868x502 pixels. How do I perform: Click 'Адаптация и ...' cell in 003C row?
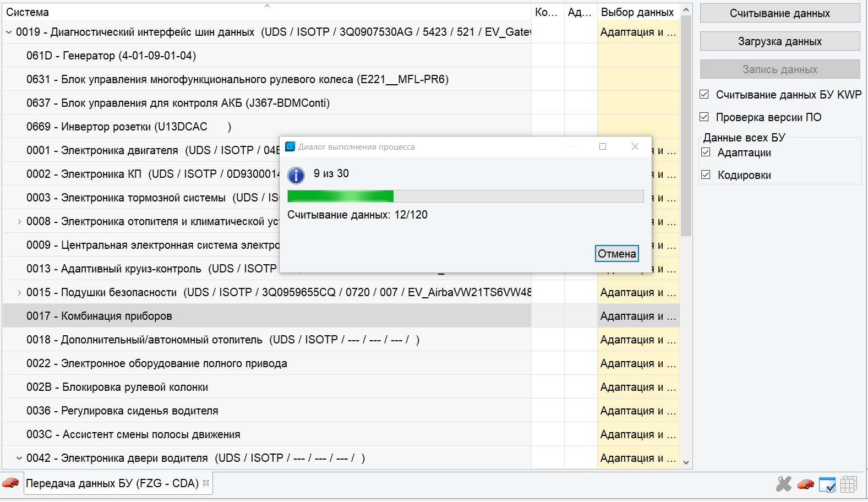tap(638, 434)
